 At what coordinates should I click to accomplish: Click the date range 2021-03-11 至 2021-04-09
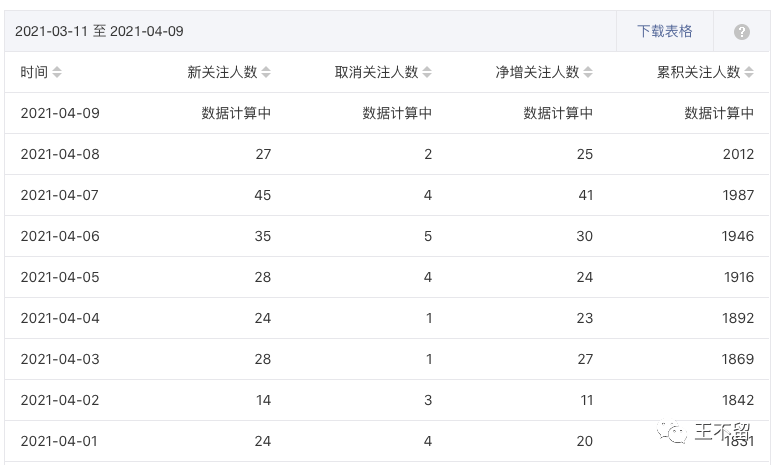99,31
